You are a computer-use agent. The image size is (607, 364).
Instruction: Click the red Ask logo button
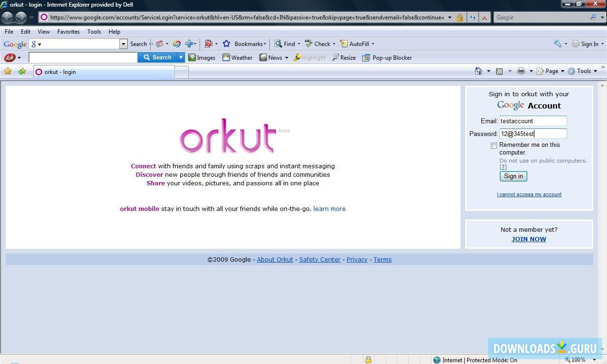click(x=9, y=57)
